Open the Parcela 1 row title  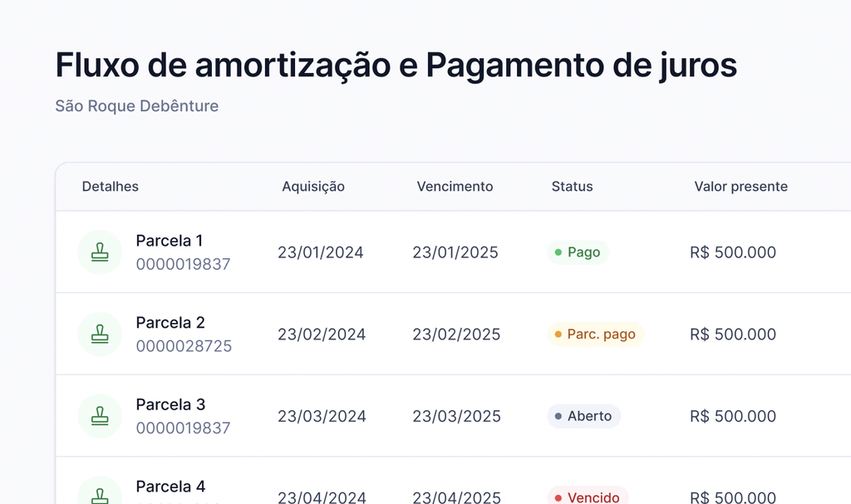(170, 241)
